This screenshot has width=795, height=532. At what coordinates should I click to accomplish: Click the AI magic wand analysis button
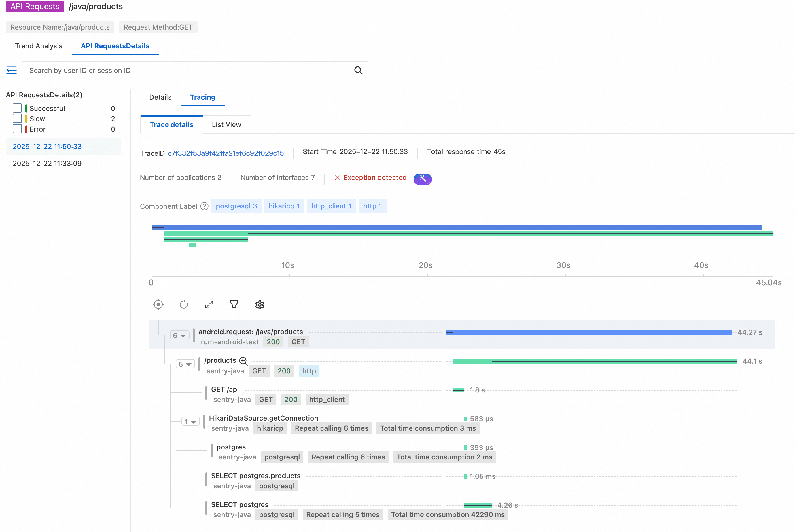click(x=423, y=178)
